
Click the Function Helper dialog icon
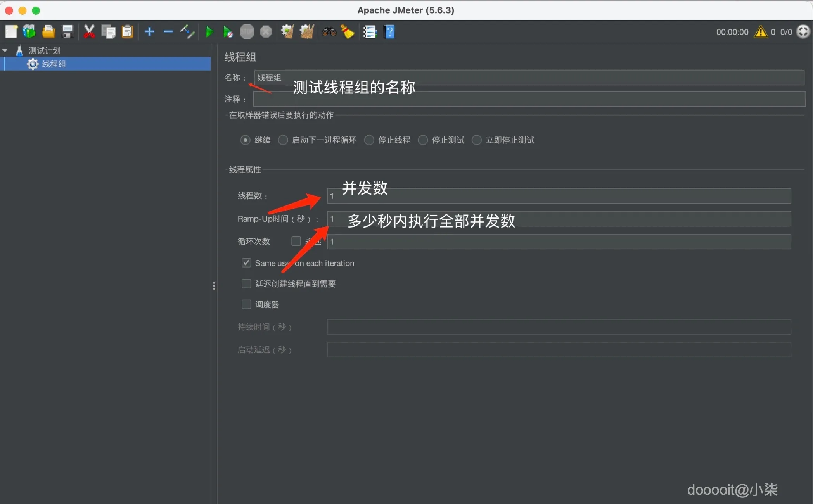pos(370,31)
